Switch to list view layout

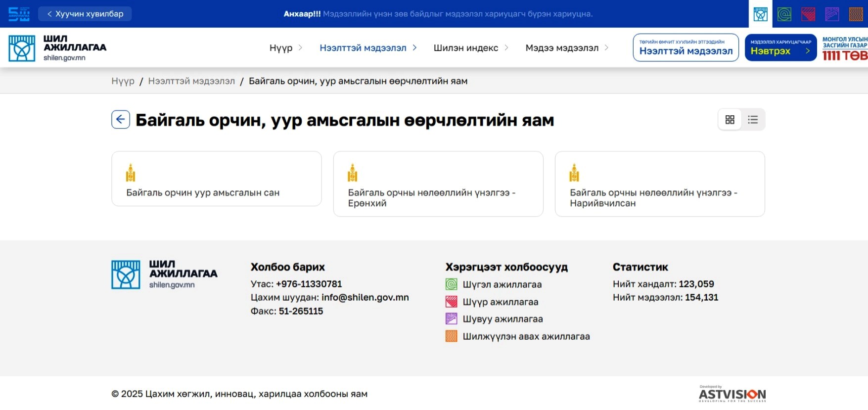click(x=753, y=120)
